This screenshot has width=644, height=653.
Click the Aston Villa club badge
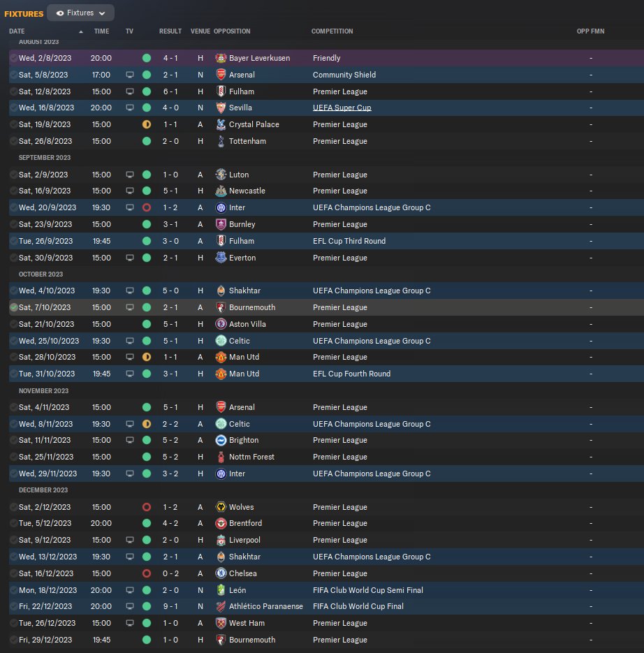click(221, 324)
